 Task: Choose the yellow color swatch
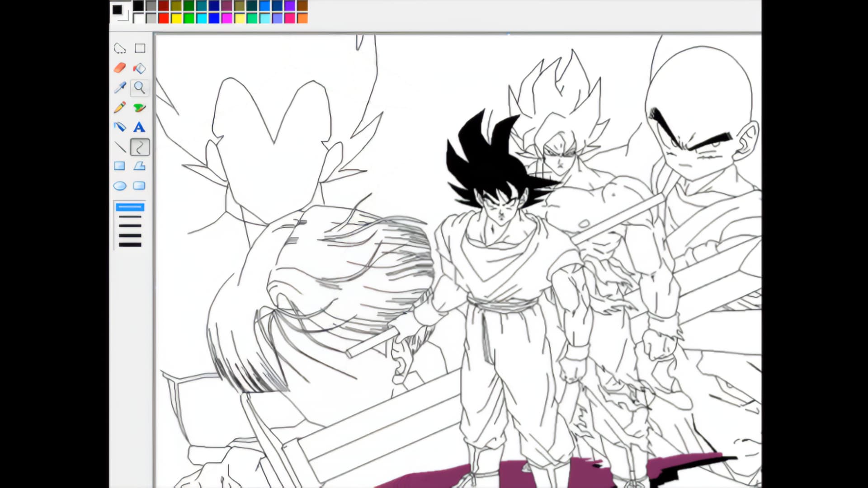pyautogui.click(x=176, y=18)
